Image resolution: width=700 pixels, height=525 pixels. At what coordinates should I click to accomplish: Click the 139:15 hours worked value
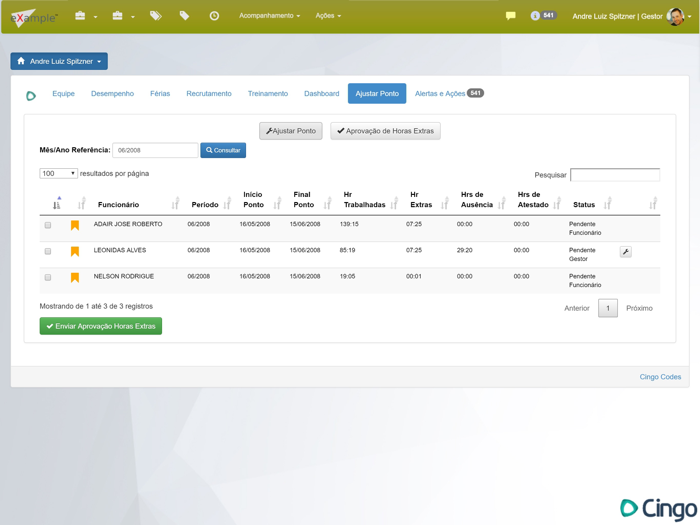[x=349, y=224]
